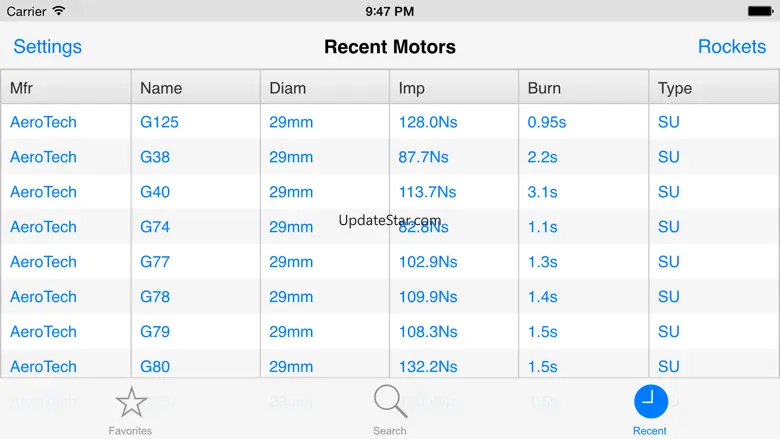Viewport: 780px width, 439px height.
Task: Sort by the Name column header
Action: click(x=161, y=88)
